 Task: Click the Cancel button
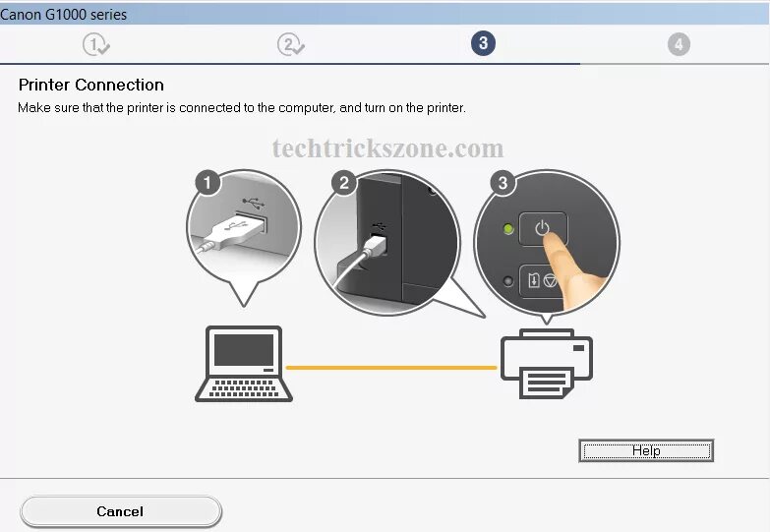(x=121, y=511)
